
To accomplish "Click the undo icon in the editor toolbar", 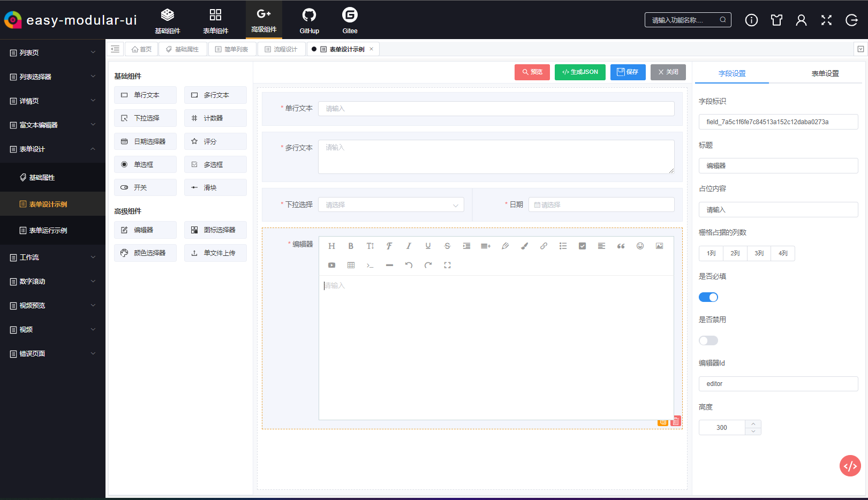I will tap(409, 264).
